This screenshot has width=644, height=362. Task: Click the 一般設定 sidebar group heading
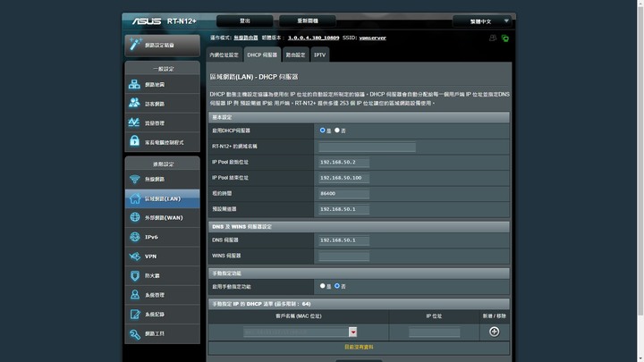click(x=163, y=69)
